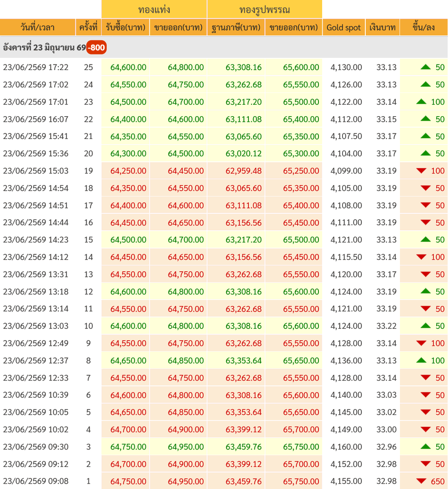Click timestamp 23/06/2569 14:54
448x489 pixels.
36,188
